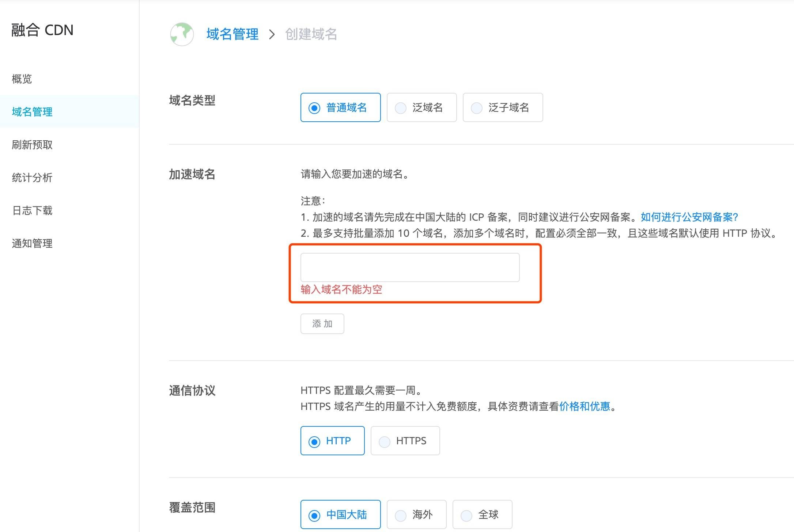Click the globe icon beside 域名管理
This screenshot has height=532, width=794.
(x=182, y=34)
